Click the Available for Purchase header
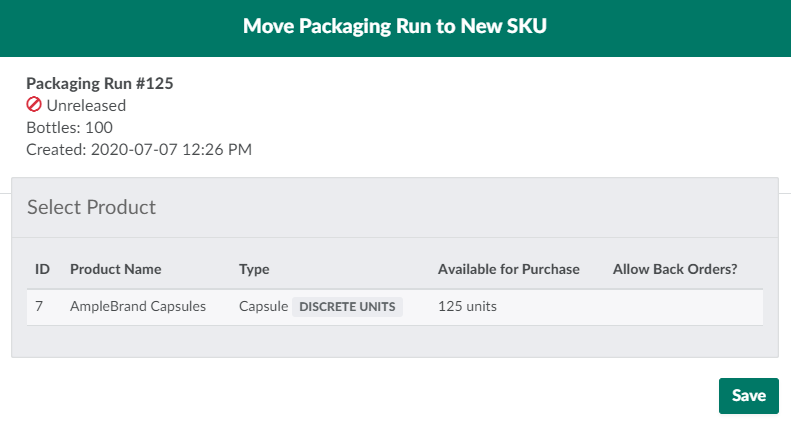 coord(509,269)
